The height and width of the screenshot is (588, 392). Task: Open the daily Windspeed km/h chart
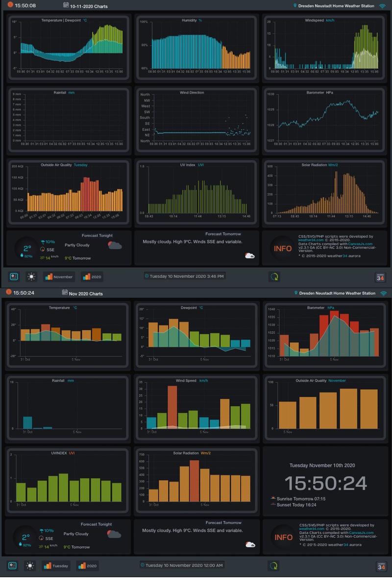[325, 48]
